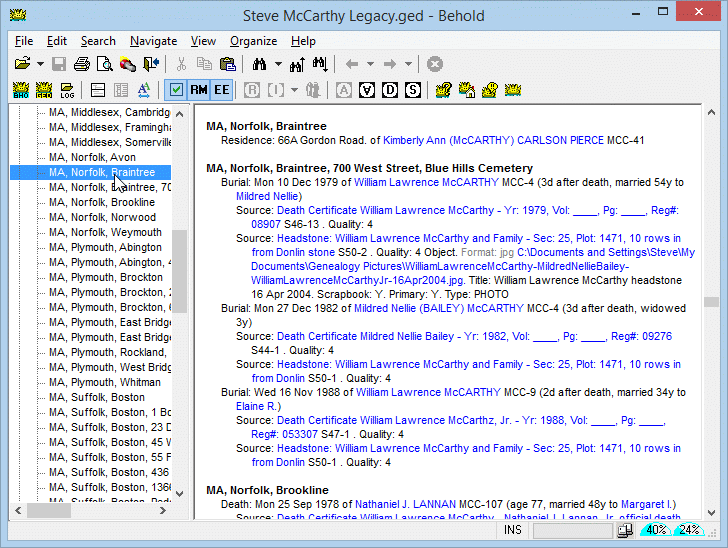Expand the dropdown arrow next to Open
This screenshot has width=728, height=548.
click(40, 64)
